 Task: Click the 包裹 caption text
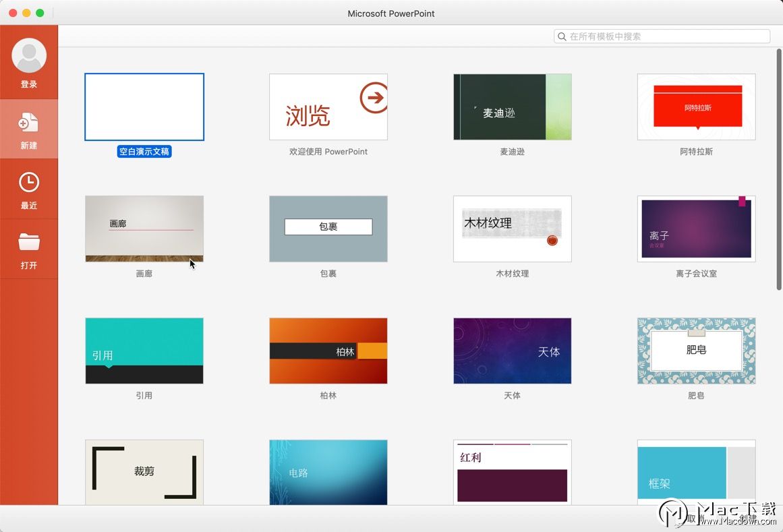(x=328, y=274)
